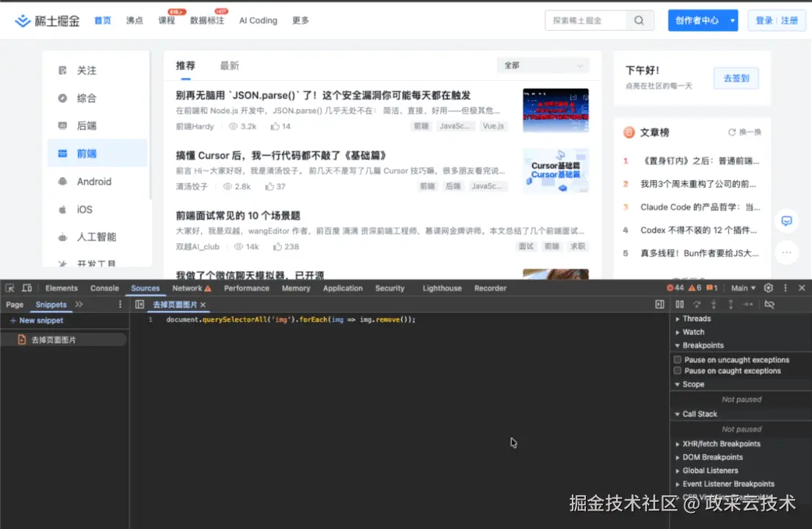Click the 创作者中心 button
The width and height of the screenshot is (812, 529).
point(697,21)
